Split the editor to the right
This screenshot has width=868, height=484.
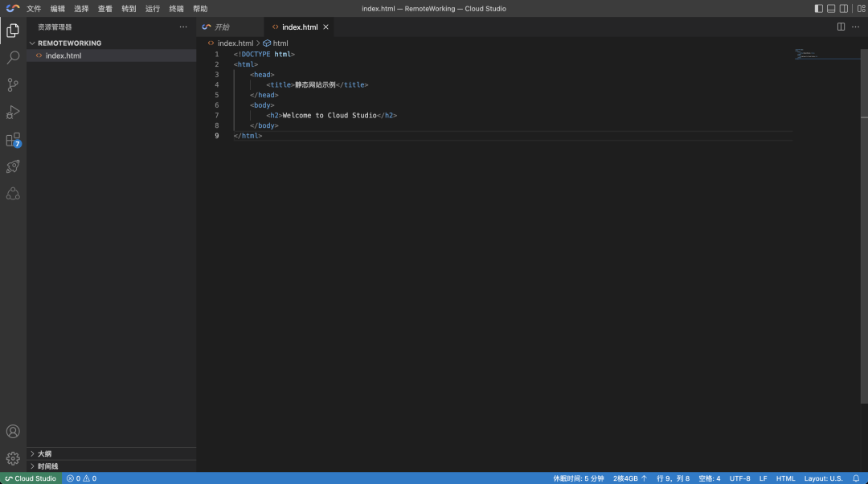pyautogui.click(x=841, y=27)
